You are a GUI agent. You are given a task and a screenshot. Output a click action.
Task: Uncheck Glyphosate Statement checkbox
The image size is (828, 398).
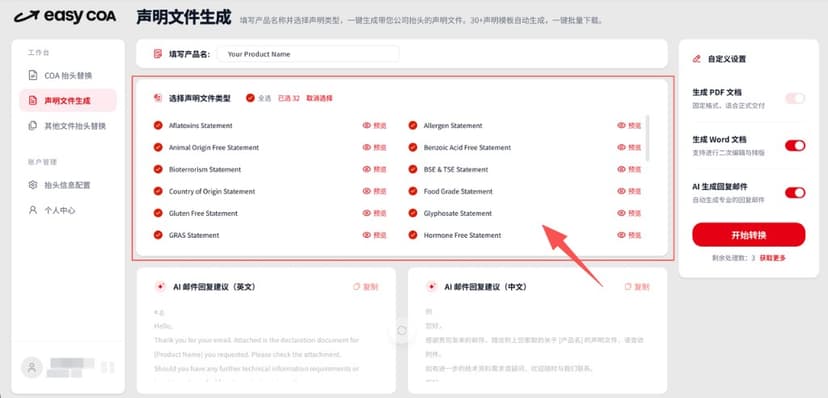point(413,213)
